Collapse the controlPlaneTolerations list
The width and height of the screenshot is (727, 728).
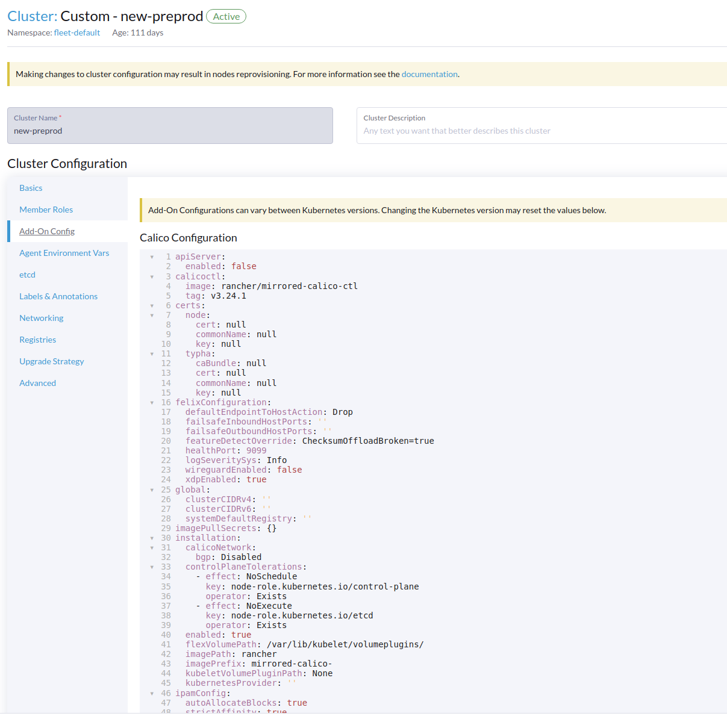tap(152, 567)
